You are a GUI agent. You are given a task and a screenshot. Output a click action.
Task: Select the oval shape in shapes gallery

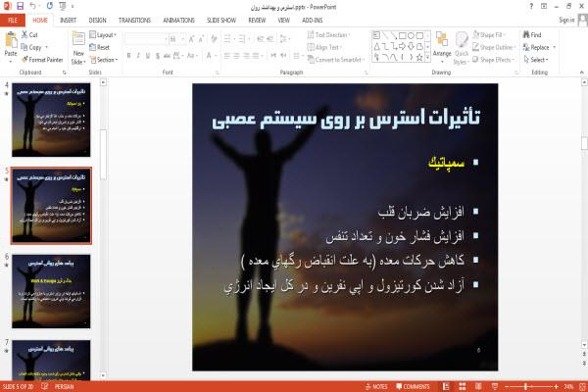[411, 35]
